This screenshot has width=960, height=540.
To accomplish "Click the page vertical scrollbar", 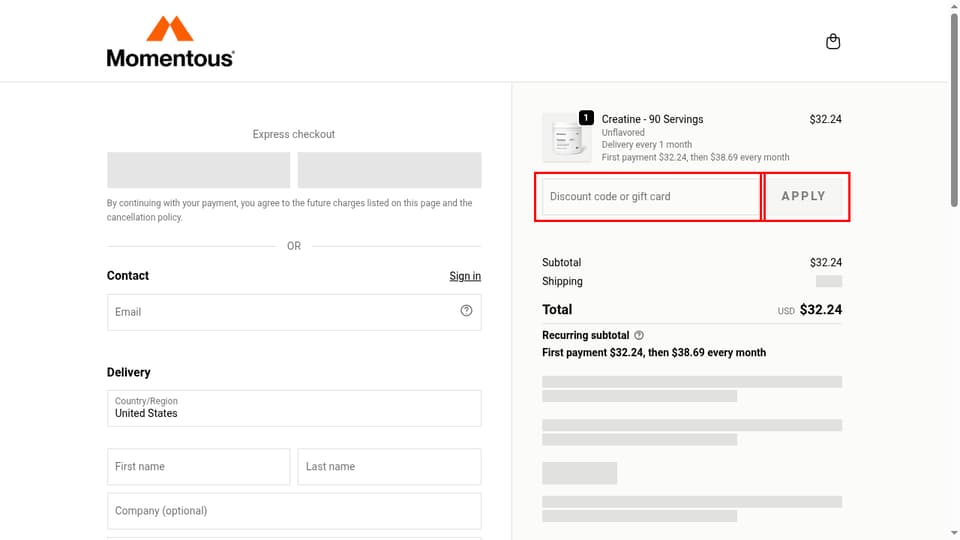I will (954, 110).
